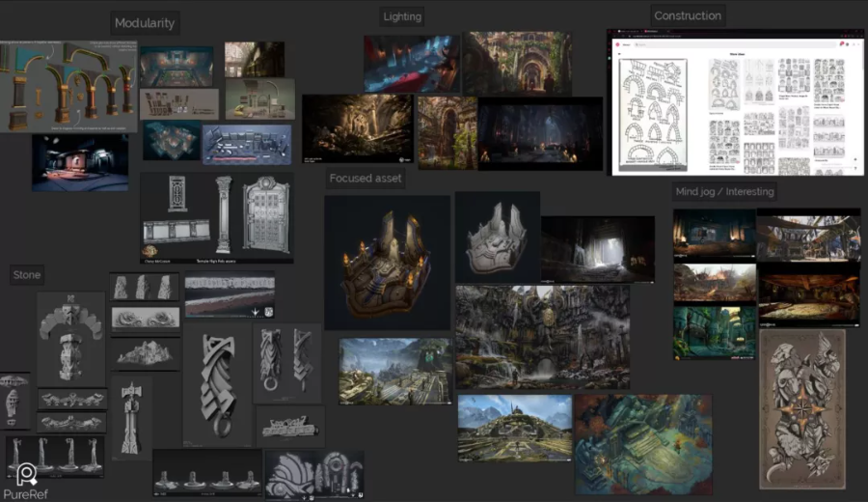Select the dark room with red-lit stage image
The width and height of the screenshot is (868, 502).
(x=80, y=163)
